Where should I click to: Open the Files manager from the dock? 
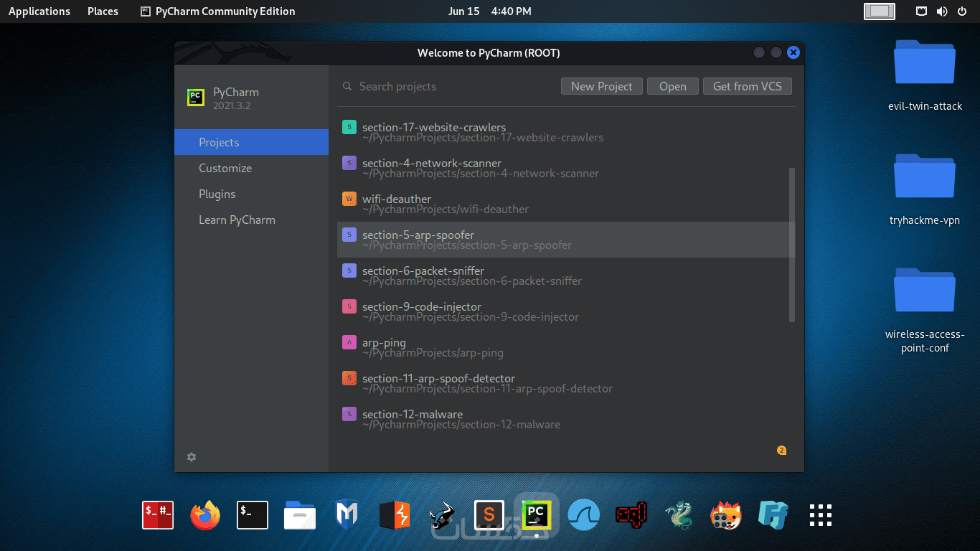[x=300, y=515]
